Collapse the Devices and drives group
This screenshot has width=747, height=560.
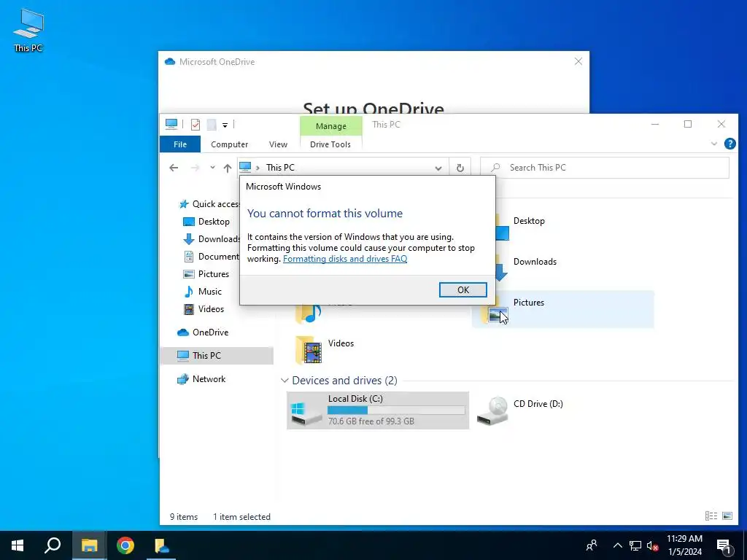[x=285, y=381]
